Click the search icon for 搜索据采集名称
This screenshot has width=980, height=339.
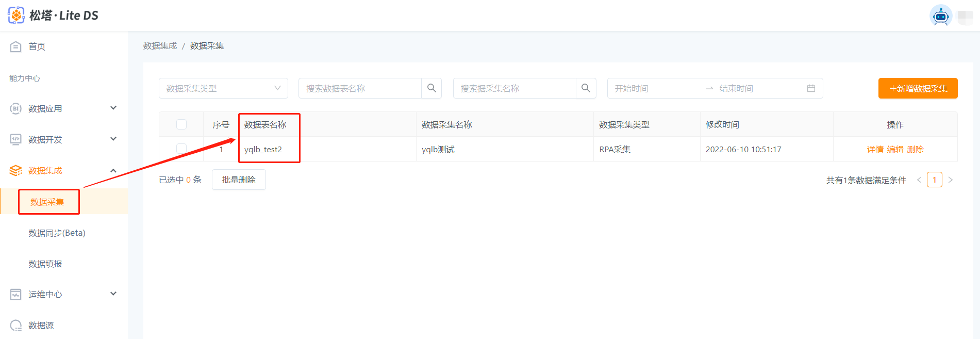coord(586,88)
